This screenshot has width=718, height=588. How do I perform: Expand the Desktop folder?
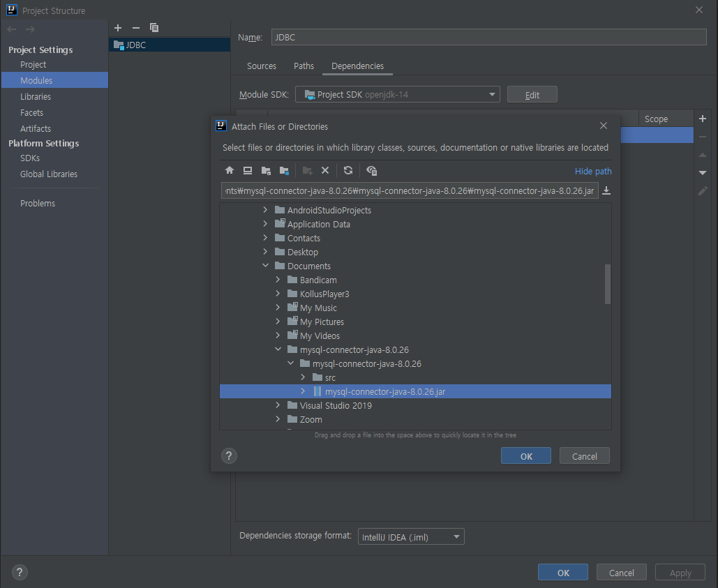265,252
